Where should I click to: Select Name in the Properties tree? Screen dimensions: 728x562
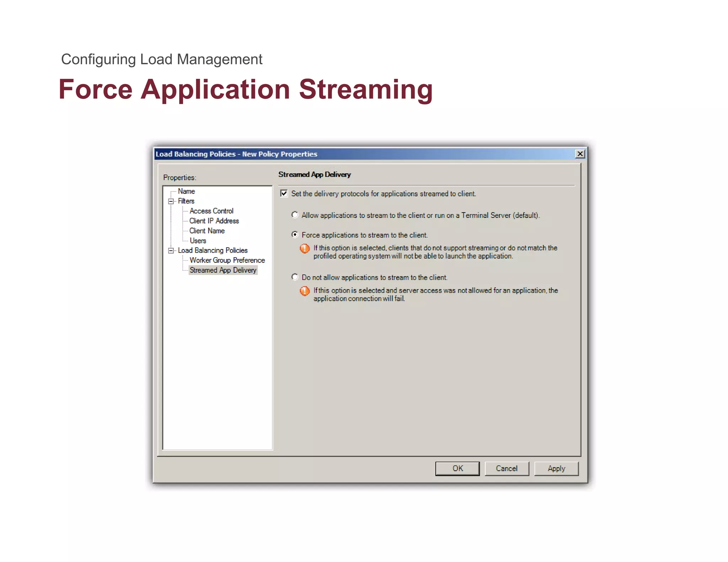pos(186,191)
